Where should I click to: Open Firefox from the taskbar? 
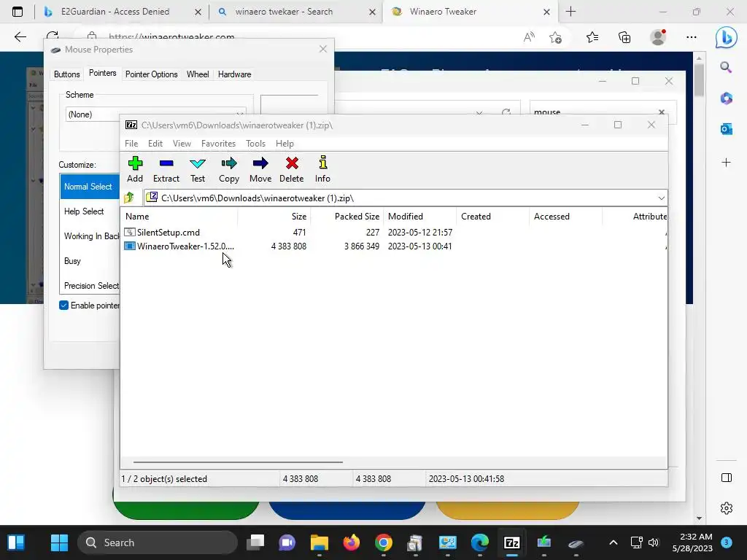click(x=352, y=542)
